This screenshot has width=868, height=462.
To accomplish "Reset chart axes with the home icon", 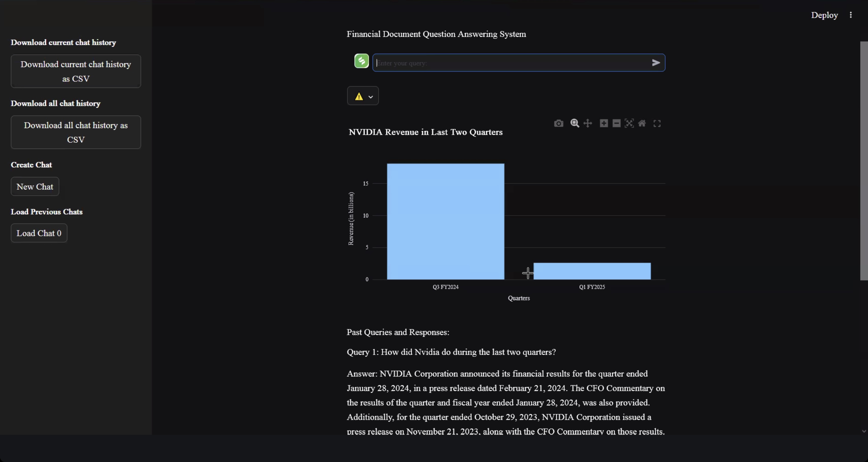I will coord(642,123).
